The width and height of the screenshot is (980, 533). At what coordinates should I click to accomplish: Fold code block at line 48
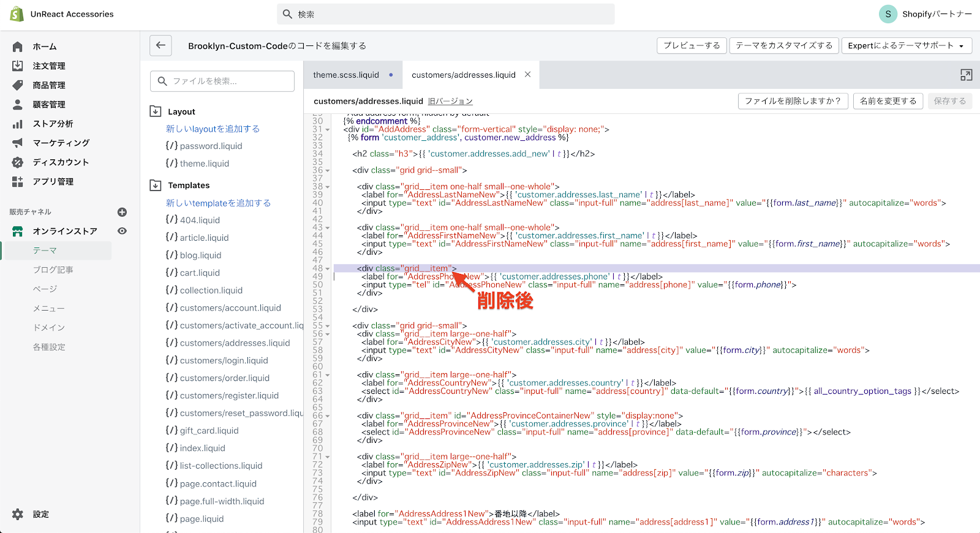(x=328, y=269)
